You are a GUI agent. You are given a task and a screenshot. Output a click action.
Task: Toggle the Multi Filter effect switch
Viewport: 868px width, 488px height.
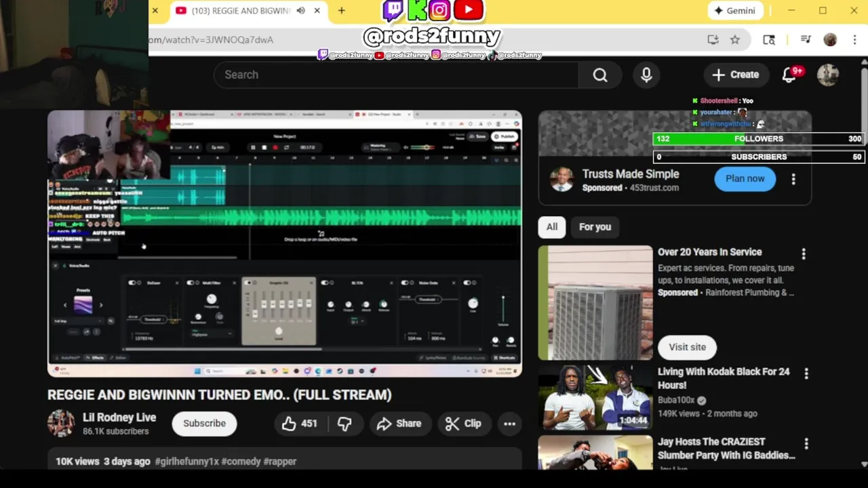click(191, 283)
